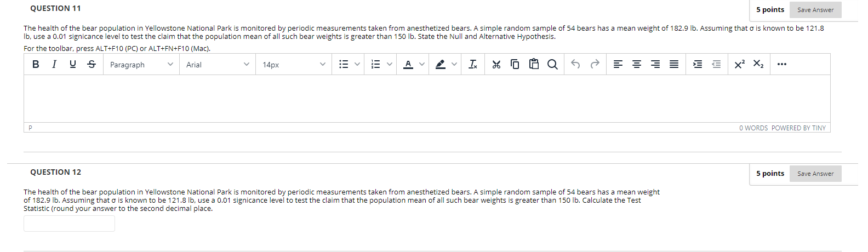
Task: Open find and replace search
Action: (552, 64)
